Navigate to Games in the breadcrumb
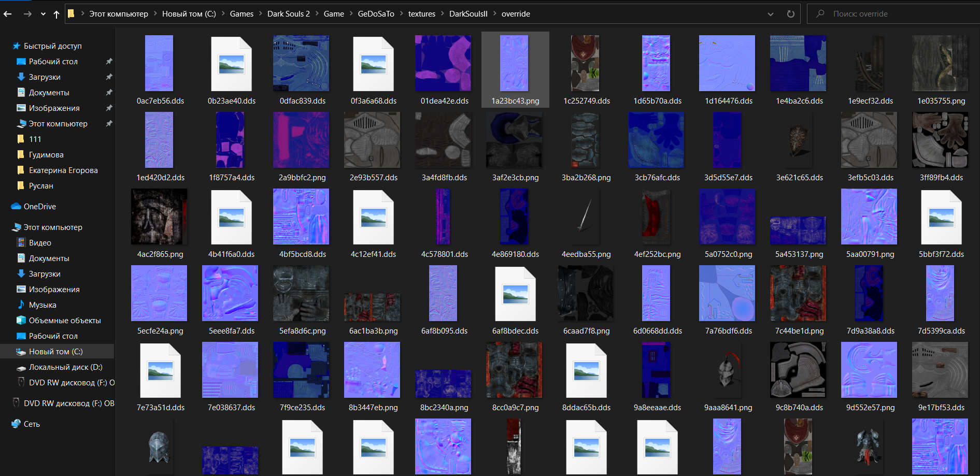This screenshot has height=476, width=980. [x=242, y=14]
